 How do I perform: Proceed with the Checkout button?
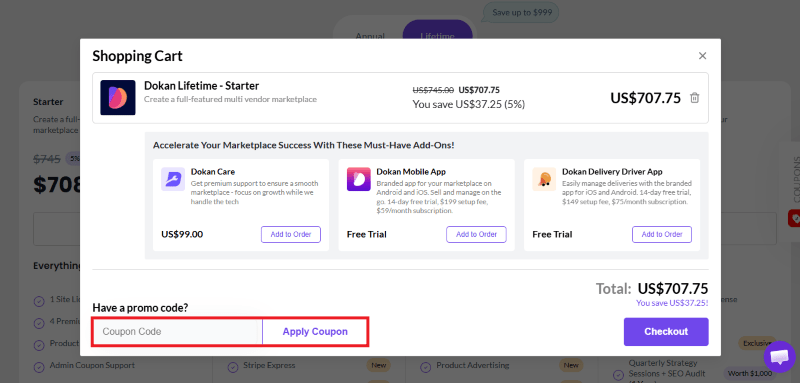pos(666,331)
